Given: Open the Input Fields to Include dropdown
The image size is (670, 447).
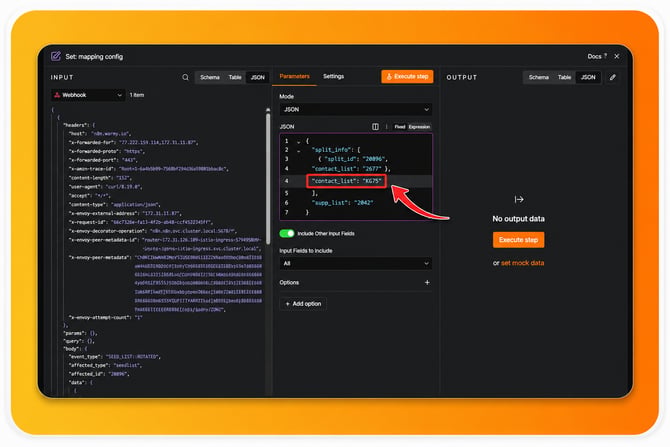Looking at the screenshot, I should [356, 263].
